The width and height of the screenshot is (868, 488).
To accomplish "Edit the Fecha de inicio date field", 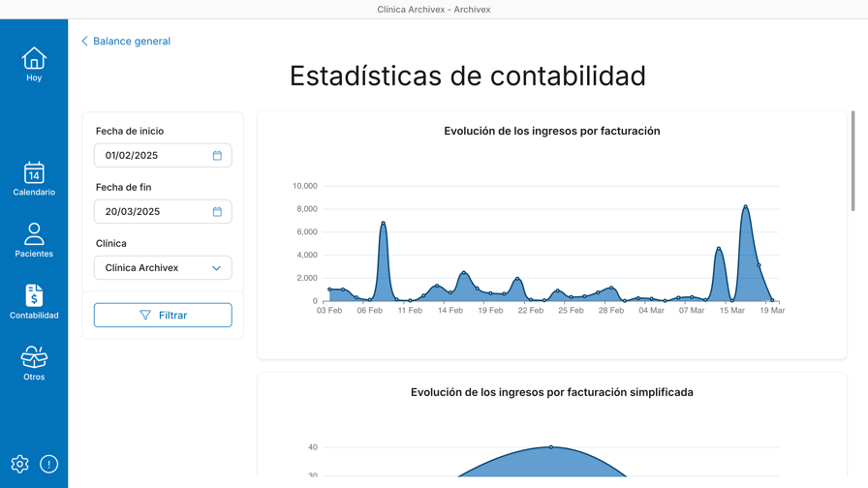I will pos(163,156).
